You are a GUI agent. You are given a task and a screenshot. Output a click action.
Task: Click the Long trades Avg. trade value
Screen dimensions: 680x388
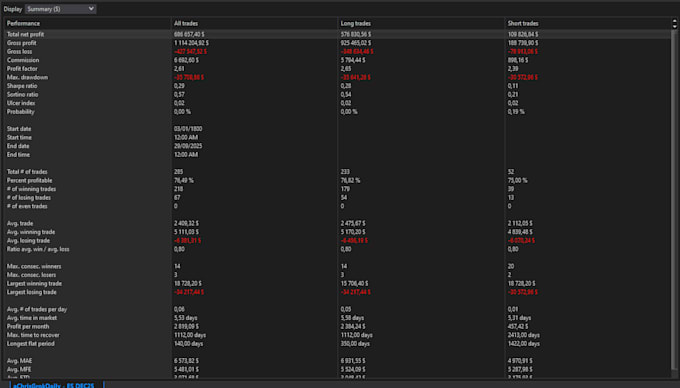point(353,223)
